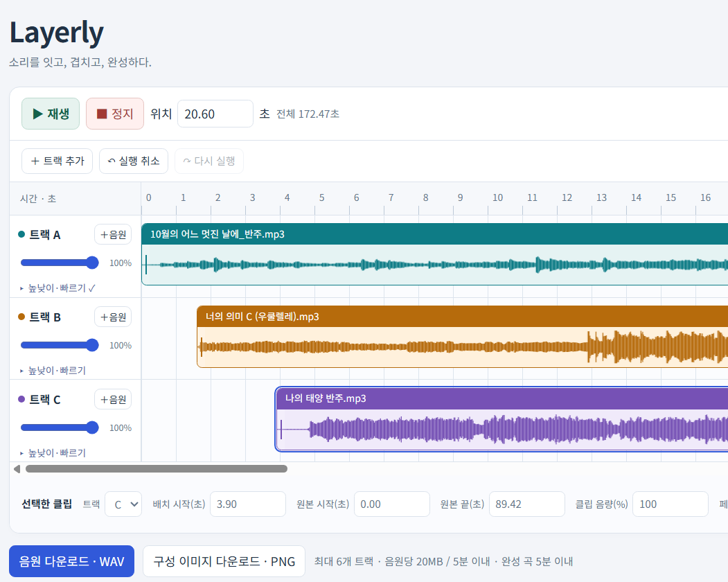
Task: Click the 15 second ruler mark
Action: [671, 198]
